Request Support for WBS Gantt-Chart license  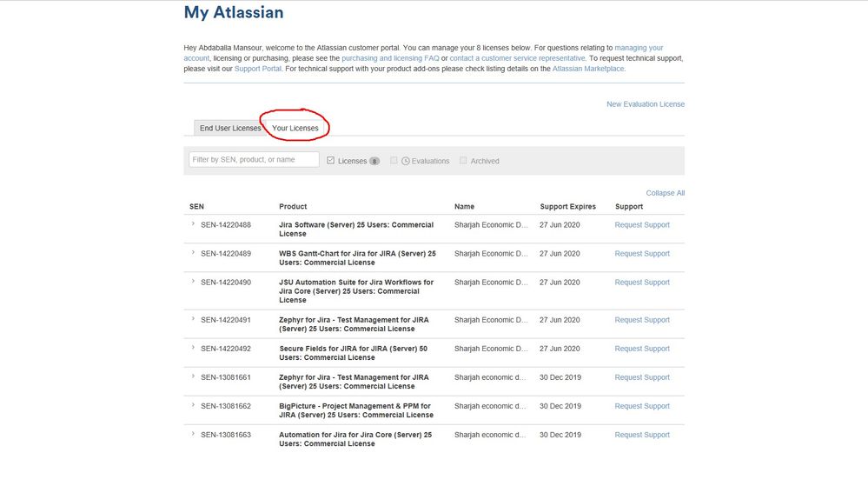[642, 254]
